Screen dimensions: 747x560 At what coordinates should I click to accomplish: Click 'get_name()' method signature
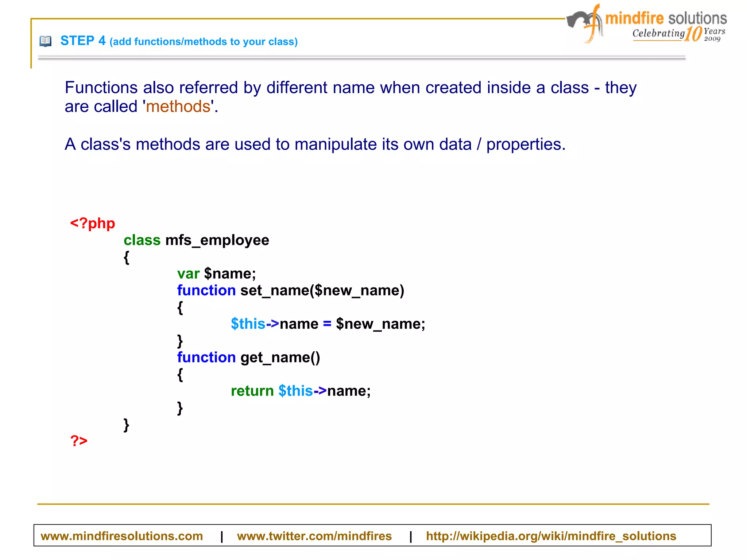click(280, 358)
